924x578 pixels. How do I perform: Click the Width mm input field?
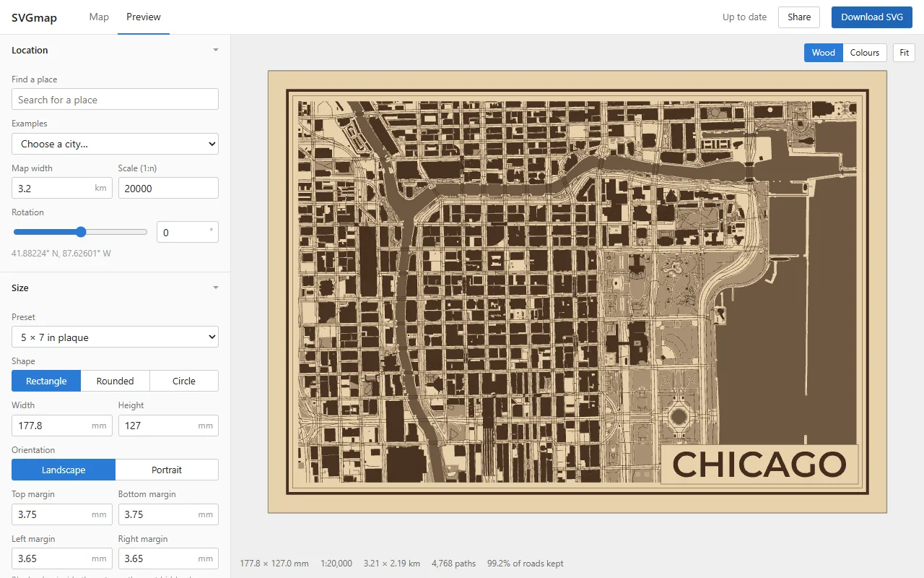(62, 426)
